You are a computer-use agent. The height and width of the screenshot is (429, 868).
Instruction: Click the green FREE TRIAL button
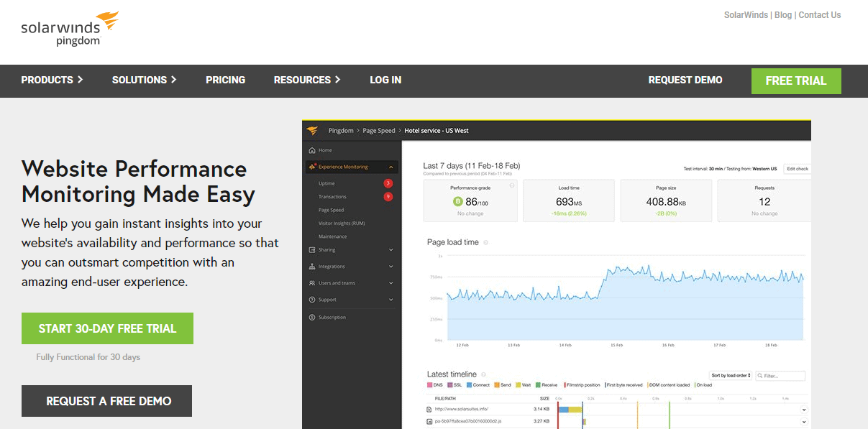(x=796, y=81)
